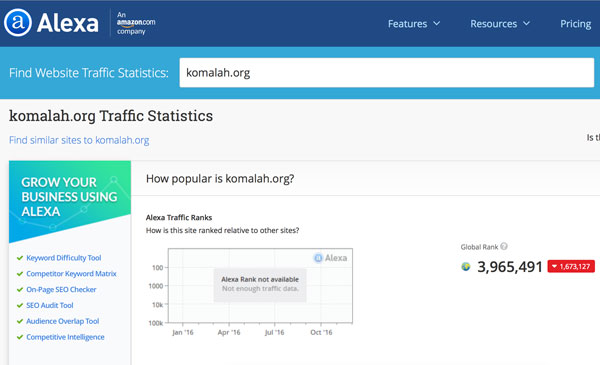Click the red rank change down-arrow badge
The height and width of the screenshot is (365, 600).
click(x=571, y=266)
